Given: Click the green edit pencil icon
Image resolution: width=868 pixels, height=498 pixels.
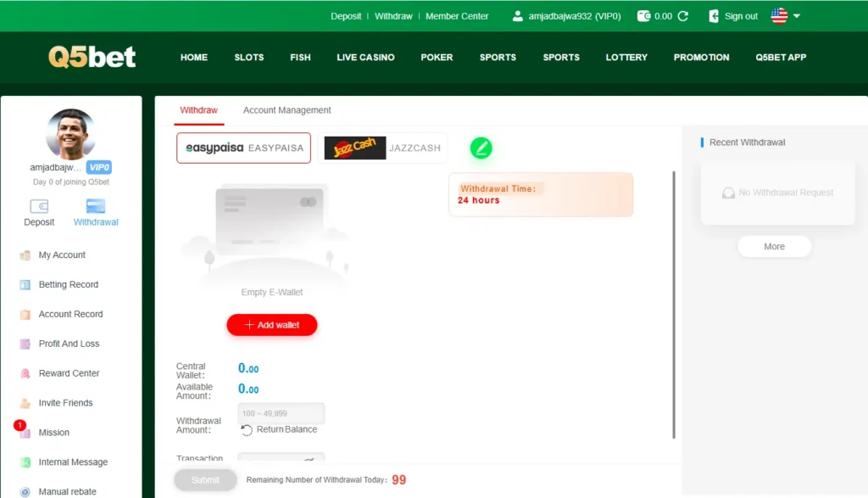Looking at the screenshot, I should pyautogui.click(x=481, y=148).
